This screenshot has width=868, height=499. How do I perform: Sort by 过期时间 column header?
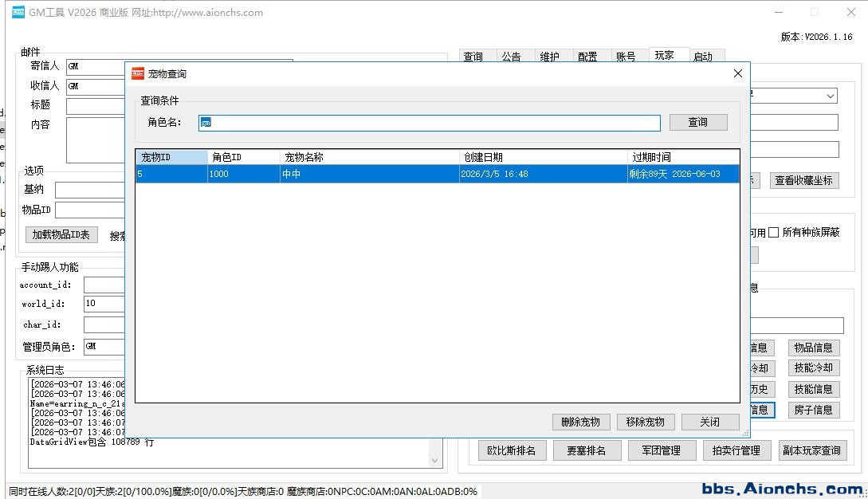pyautogui.click(x=682, y=157)
